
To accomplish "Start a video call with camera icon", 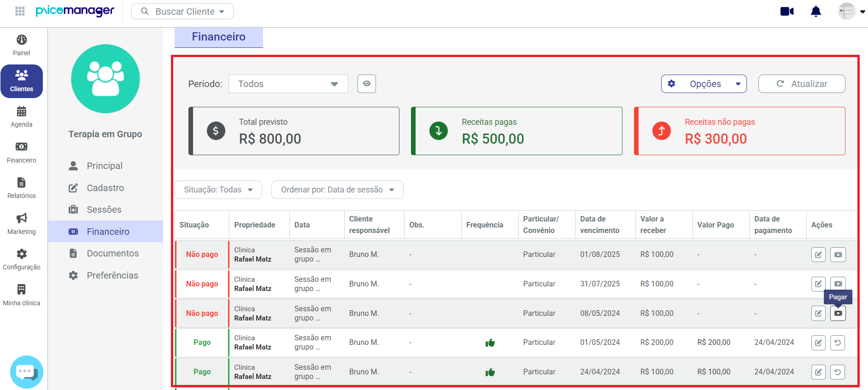I will [787, 12].
